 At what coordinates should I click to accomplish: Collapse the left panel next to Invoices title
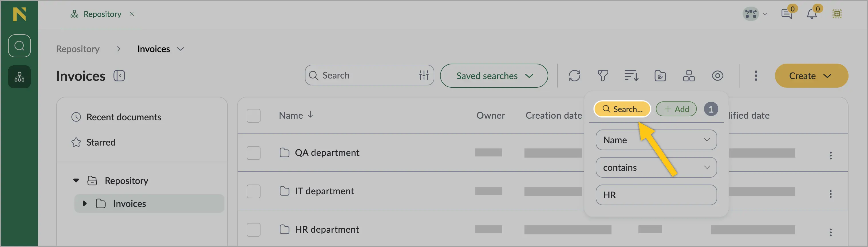119,76
